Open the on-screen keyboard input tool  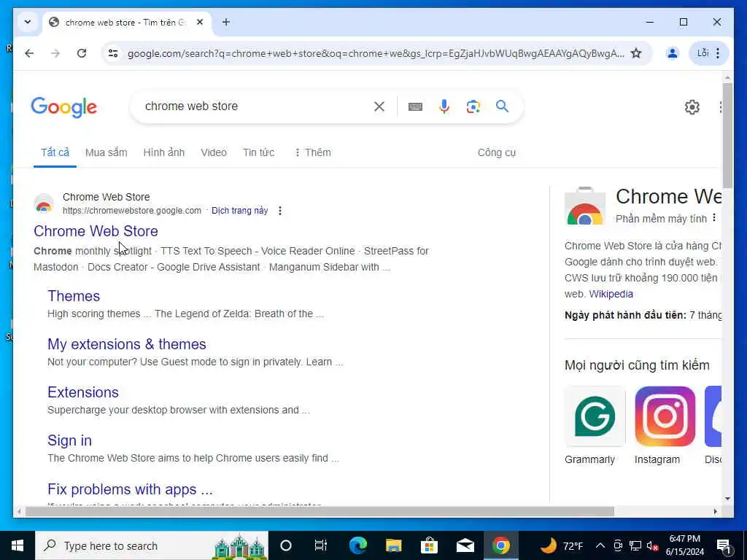coord(415,106)
